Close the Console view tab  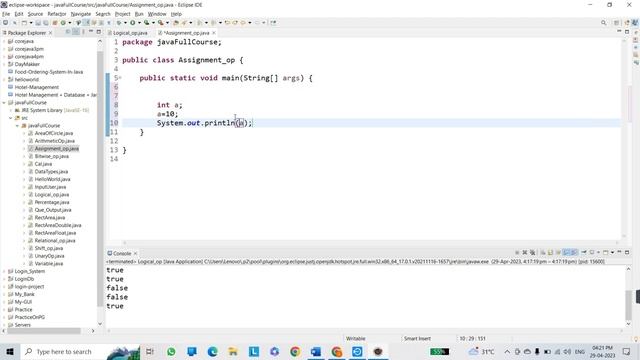tap(136, 253)
